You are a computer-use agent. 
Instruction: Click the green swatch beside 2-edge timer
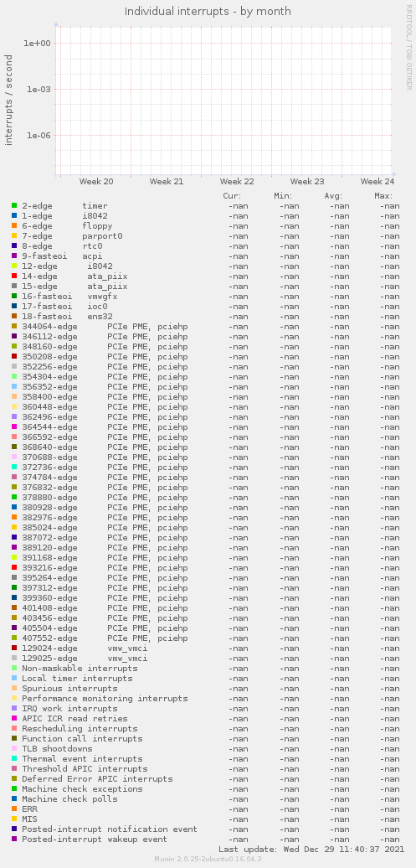[14, 206]
